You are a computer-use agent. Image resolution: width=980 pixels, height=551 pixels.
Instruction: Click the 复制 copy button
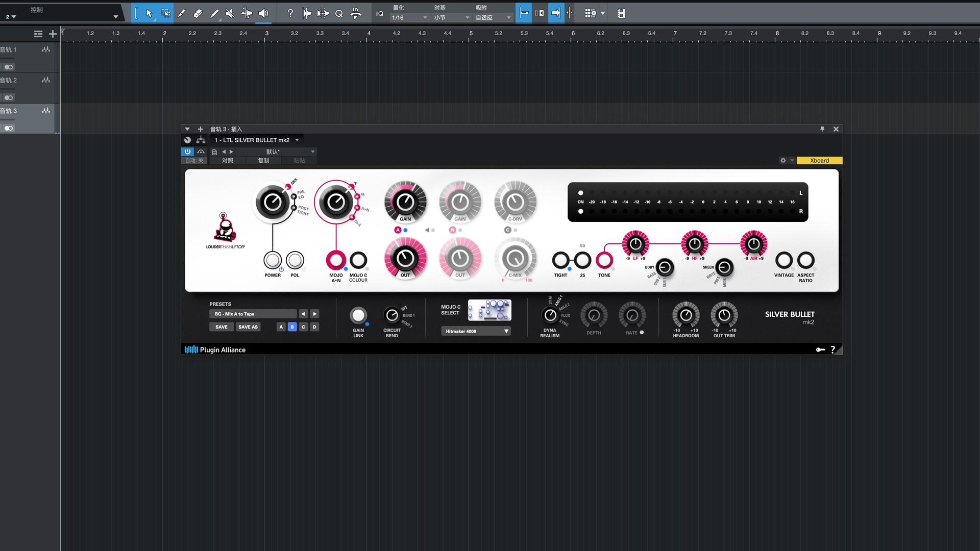pyautogui.click(x=263, y=161)
